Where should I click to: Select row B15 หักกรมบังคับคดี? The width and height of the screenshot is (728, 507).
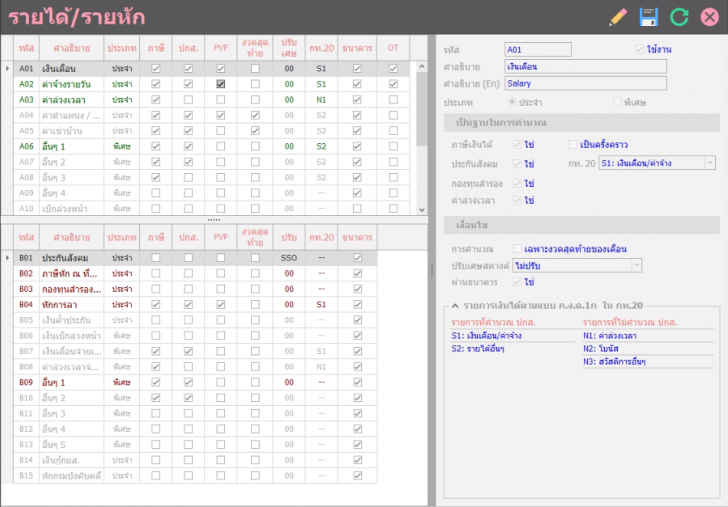coord(195,475)
